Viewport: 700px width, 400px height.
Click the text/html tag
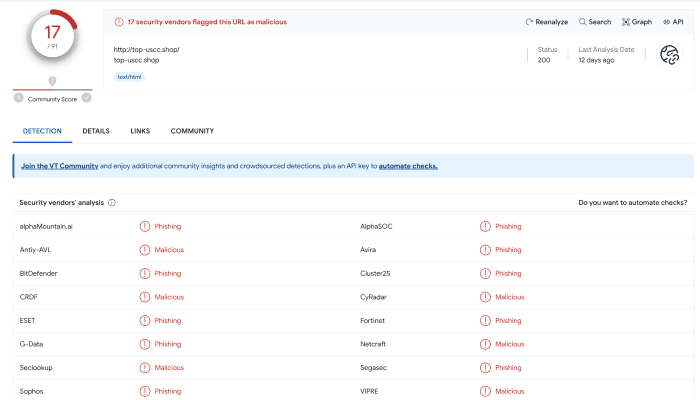(x=129, y=77)
